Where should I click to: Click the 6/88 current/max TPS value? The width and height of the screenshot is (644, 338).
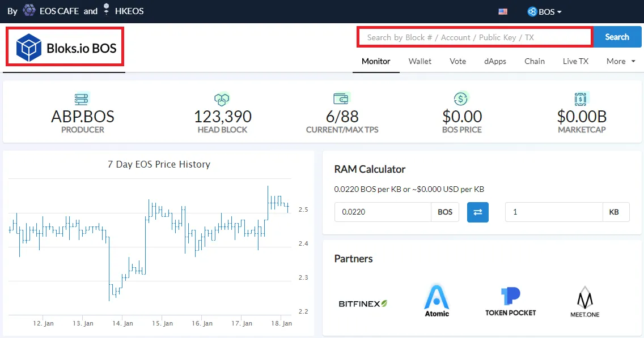click(x=342, y=117)
